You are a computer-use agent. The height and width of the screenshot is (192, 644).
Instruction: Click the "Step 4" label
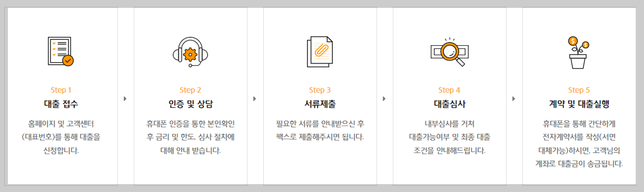point(450,90)
